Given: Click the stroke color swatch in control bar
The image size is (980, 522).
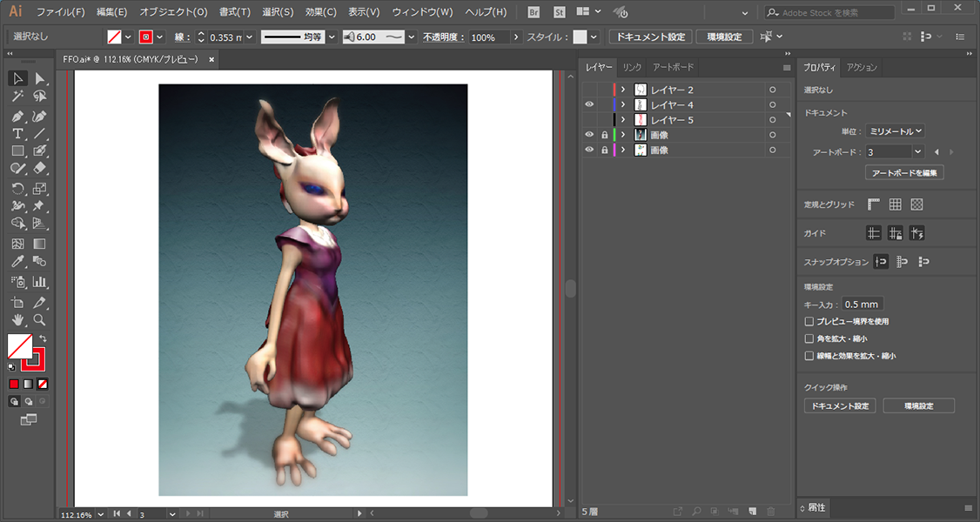Looking at the screenshot, I should point(146,37).
